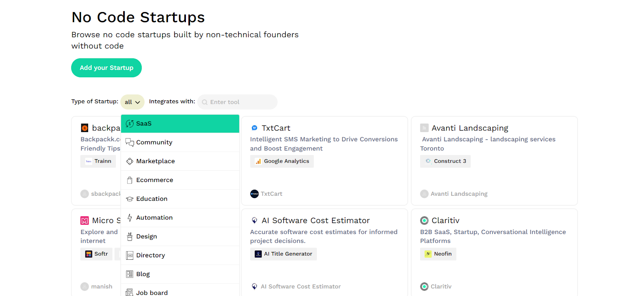Click TxtCart's SMS marketing description
The image size is (644, 296).
pyautogui.click(x=324, y=144)
